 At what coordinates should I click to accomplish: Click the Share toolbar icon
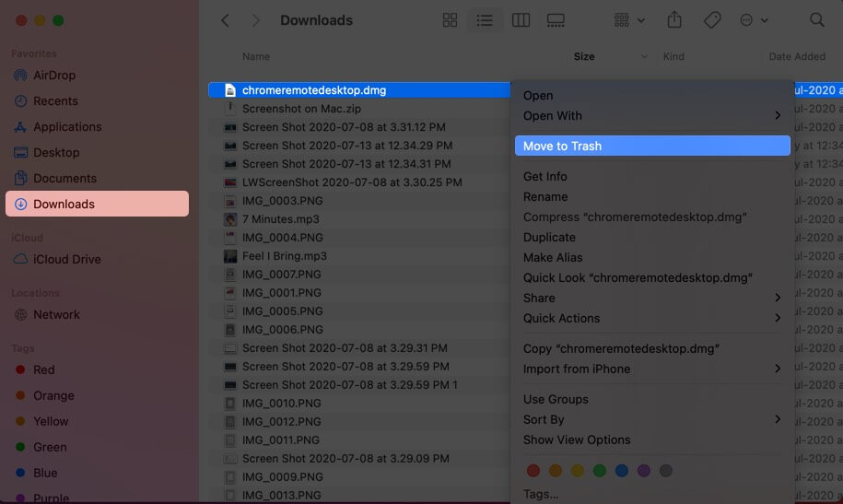(674, 20)
